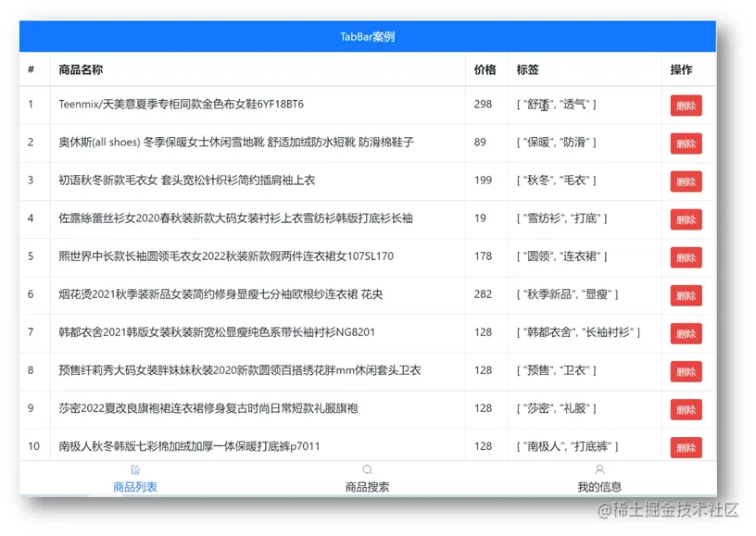Delete the 韩都衣舍 row 7 item
Viewport: 756px width, 536px height.
pyautogui.click(x=686, y=334)
